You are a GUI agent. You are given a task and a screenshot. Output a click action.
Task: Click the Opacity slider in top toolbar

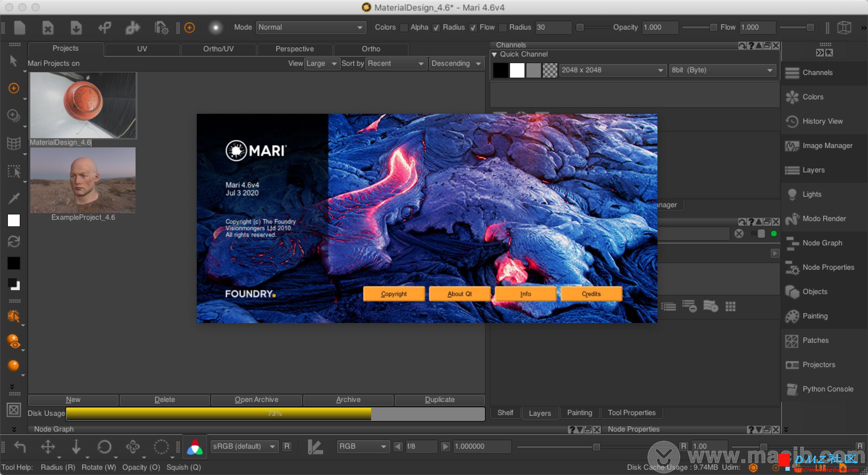pyautogui.click(x=700, y=27)
